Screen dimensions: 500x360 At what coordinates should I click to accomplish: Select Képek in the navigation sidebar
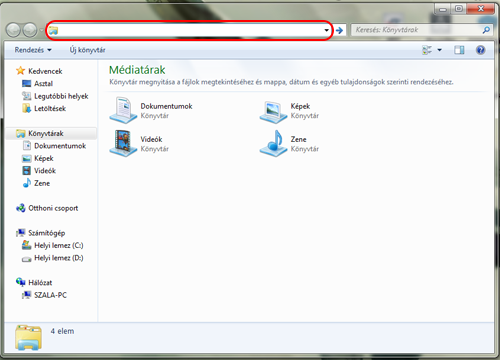[x=44, y=158]
